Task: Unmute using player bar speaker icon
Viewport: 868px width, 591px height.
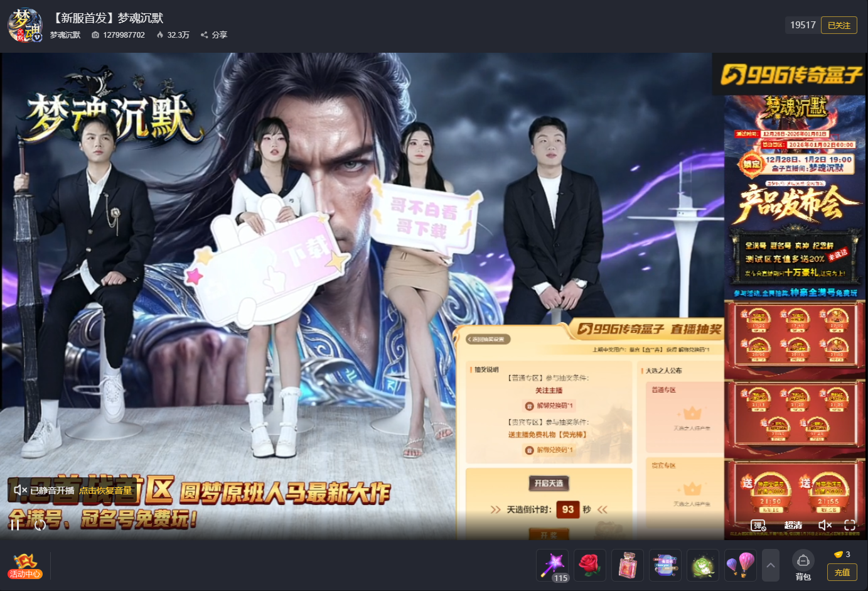Action: [x=825, y=525]
